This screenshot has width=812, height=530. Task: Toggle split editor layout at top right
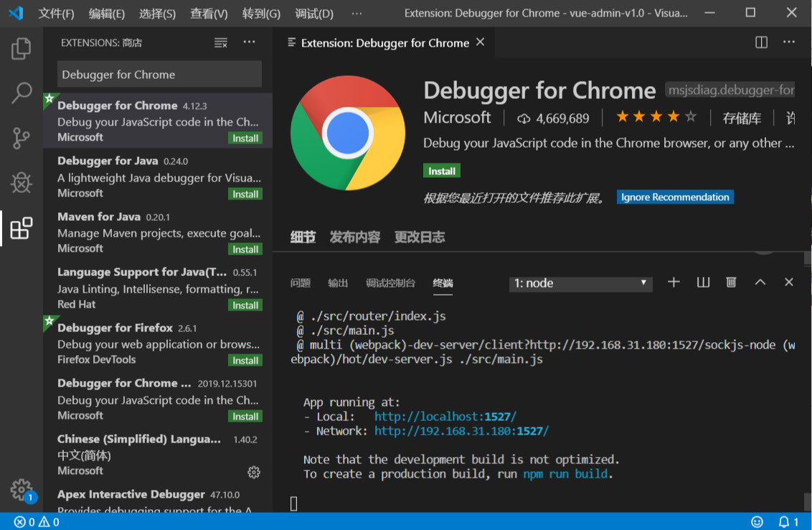[x=760, y=42]
